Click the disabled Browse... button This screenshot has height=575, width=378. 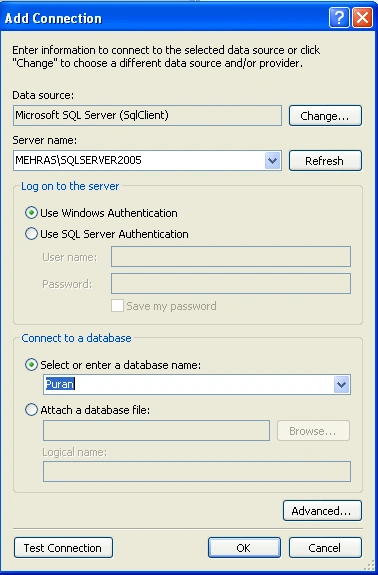point(313,431)
